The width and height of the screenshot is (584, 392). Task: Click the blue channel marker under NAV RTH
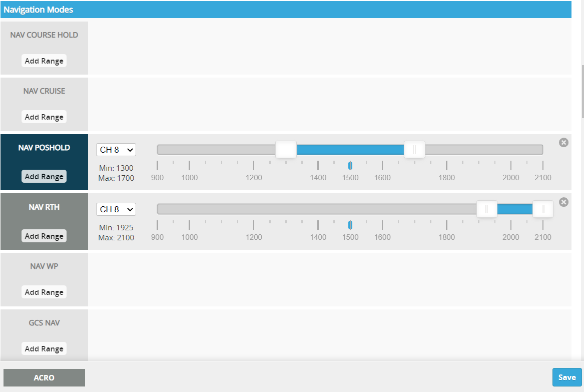350,225
